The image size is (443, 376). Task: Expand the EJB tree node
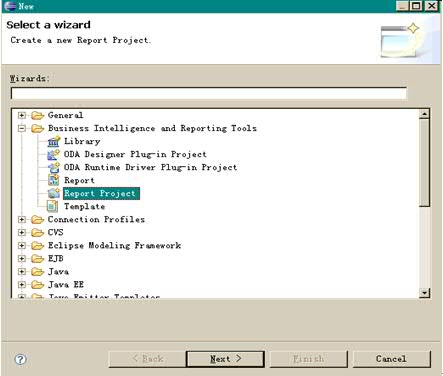pos(22,259)
